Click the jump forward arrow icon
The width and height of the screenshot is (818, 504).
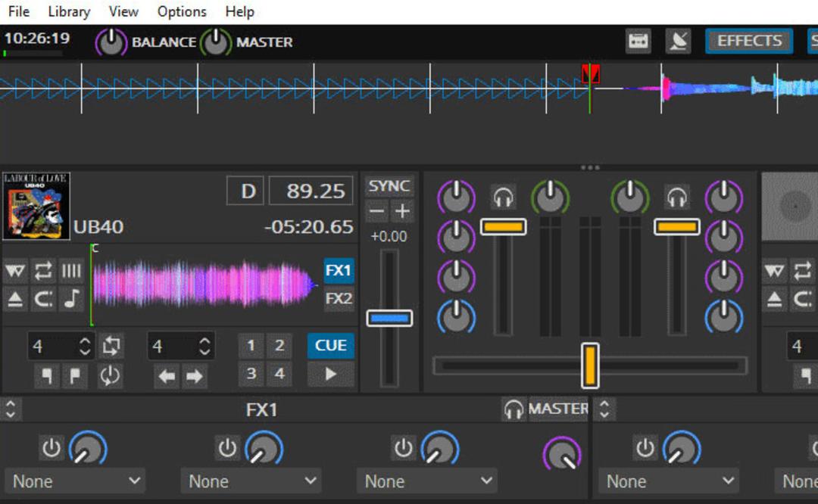pos(195,376)
